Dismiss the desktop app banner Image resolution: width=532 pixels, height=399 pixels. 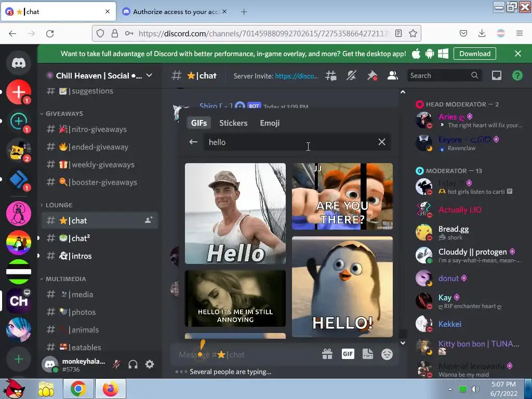[x=518, y=54]
